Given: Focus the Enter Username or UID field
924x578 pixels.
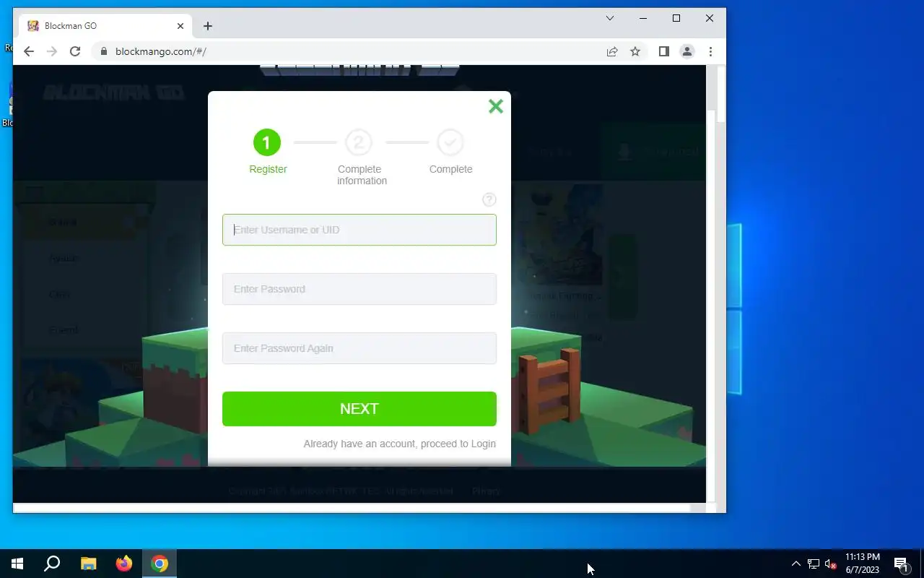Looking at the screenshot, I should tap(359, 230).
